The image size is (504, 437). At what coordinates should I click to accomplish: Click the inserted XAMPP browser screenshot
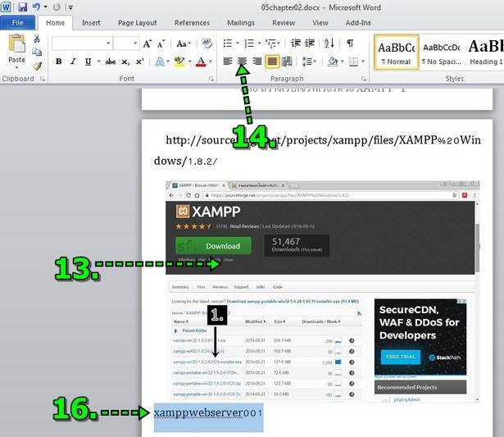coord(322,291)
